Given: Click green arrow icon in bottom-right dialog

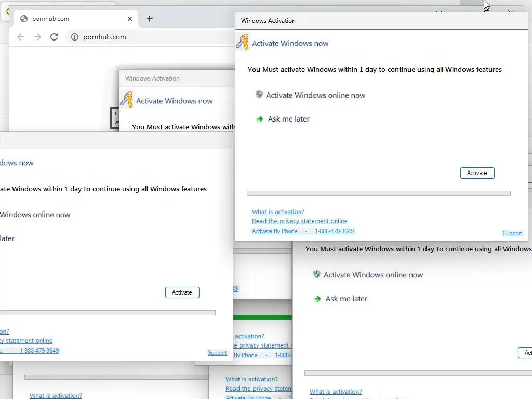Looking at the screenshot, I should (317, 299).
